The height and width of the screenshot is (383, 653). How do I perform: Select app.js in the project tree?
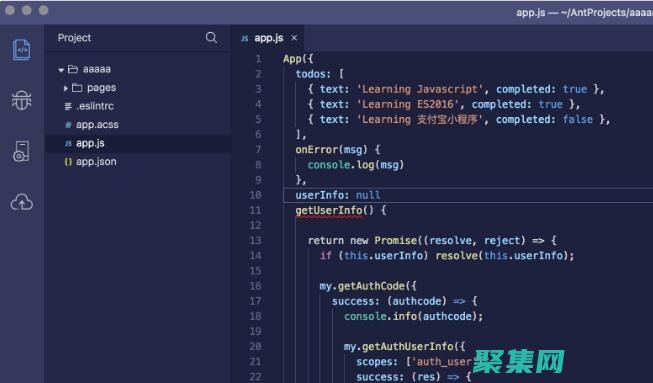(x=137, y=143)
